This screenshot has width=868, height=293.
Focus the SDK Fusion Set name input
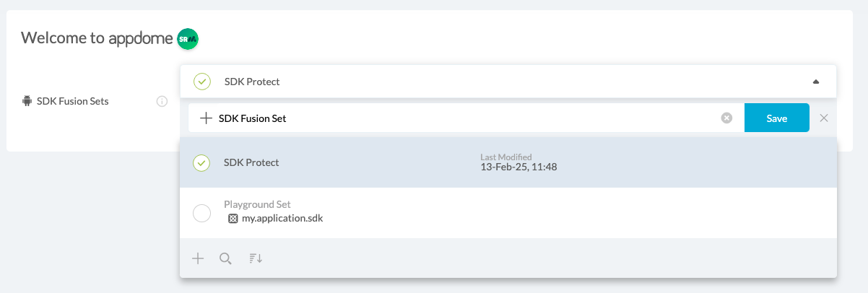462,118
